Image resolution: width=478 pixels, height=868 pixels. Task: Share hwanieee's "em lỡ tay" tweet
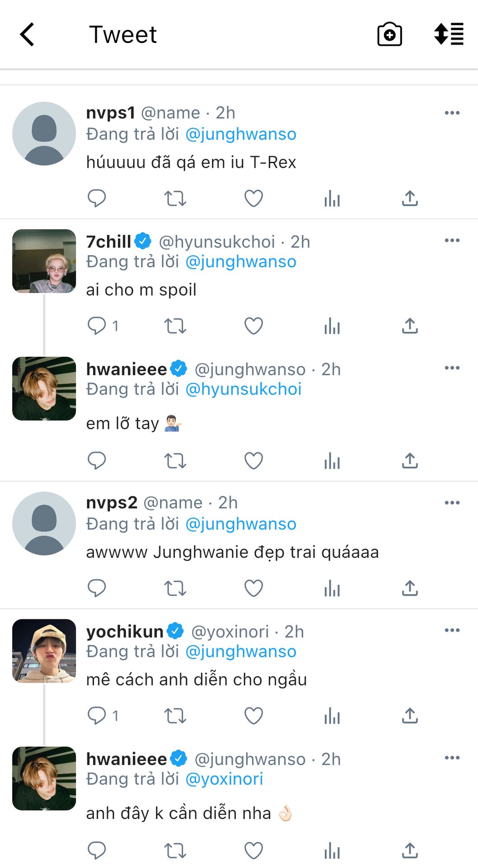[x=410, y=461]
